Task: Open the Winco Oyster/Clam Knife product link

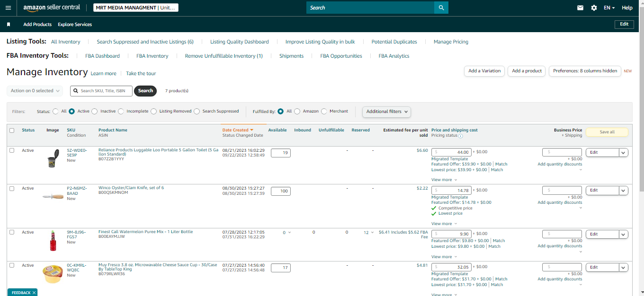Action: [x=131, y=188]
